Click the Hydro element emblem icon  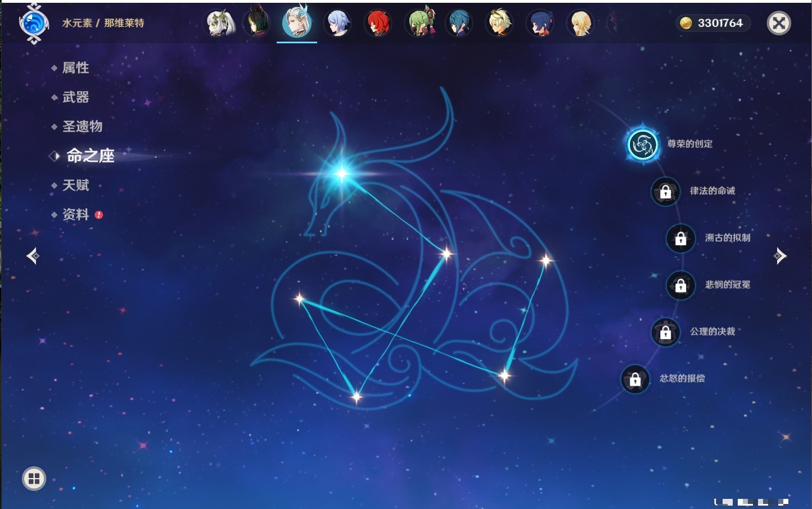[34, 24]
